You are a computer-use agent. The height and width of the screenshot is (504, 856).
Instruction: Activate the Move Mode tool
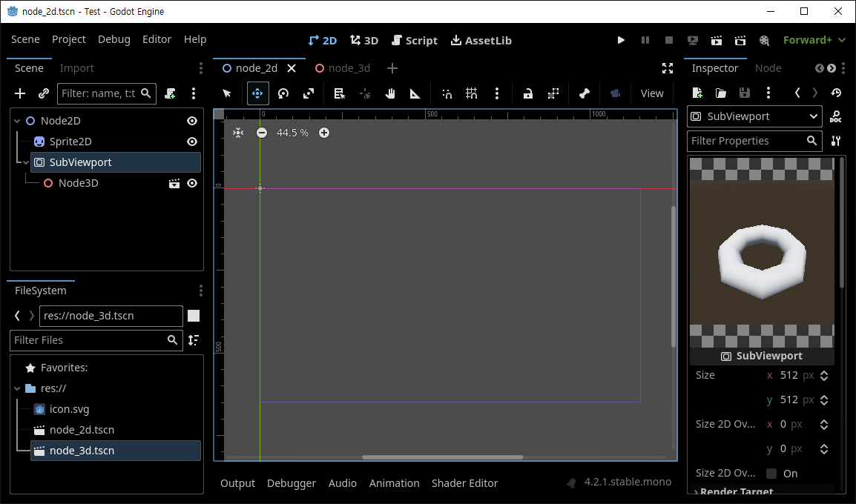pyautogui.click(x=257, y=93)
